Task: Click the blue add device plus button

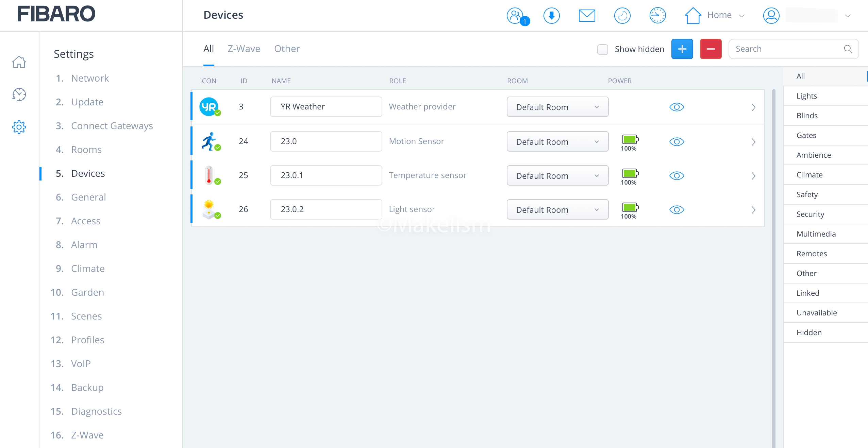Action: click(x=682, y=49)
